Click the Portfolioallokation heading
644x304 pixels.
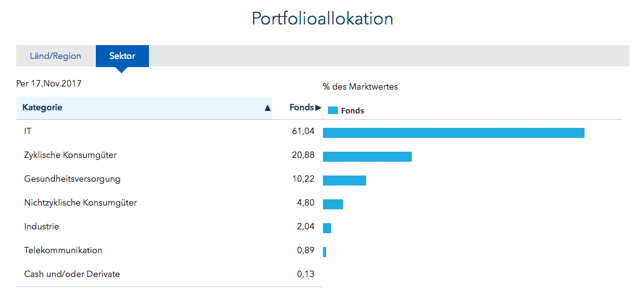point(322,19)
